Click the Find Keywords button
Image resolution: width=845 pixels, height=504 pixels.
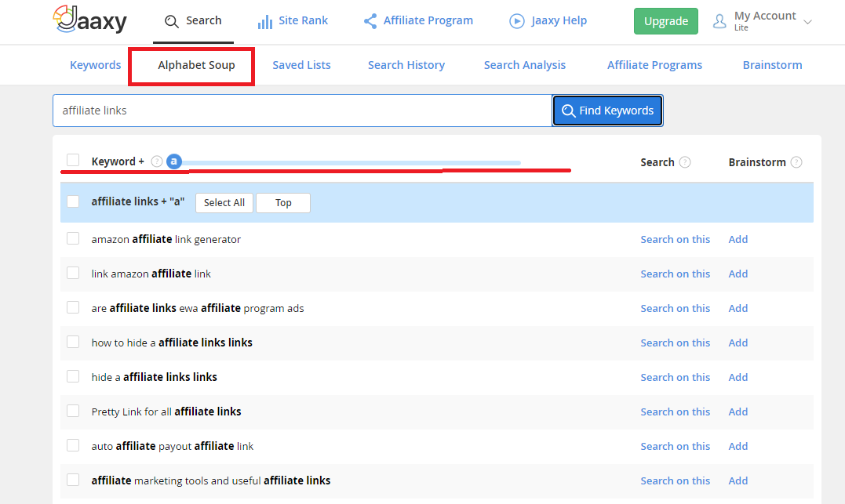pos(607,111)
